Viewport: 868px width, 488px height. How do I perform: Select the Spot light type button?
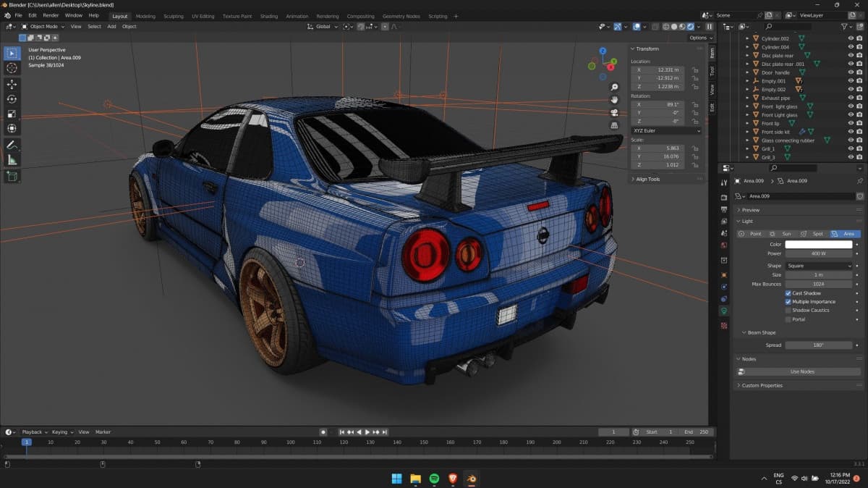[814, 234]
